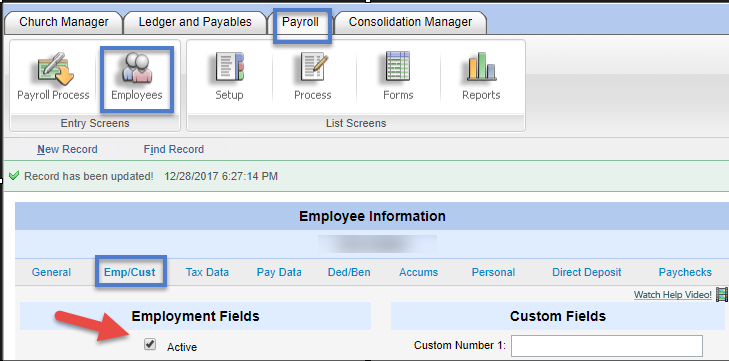Uncheck the Active checkbox
Image resolution: width=729 pixels, height=361 pixels.
pos(150,345)
